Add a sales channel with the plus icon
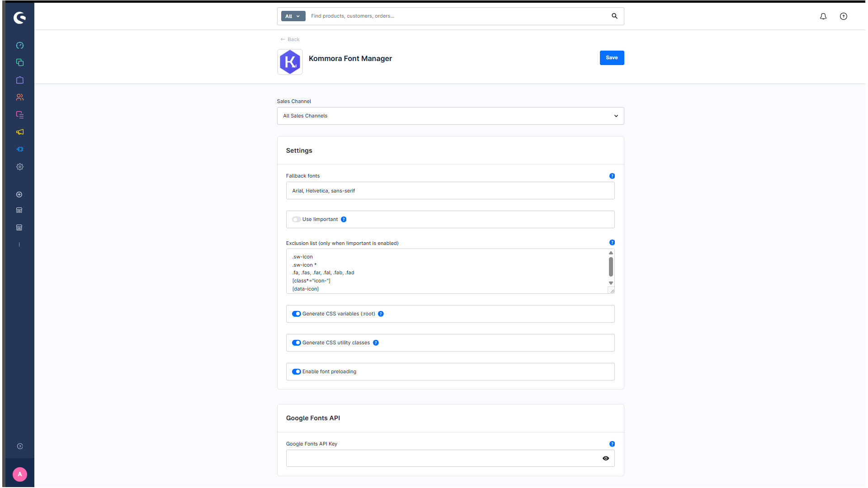This screenshot has height=488, width=868. [19, 195]
